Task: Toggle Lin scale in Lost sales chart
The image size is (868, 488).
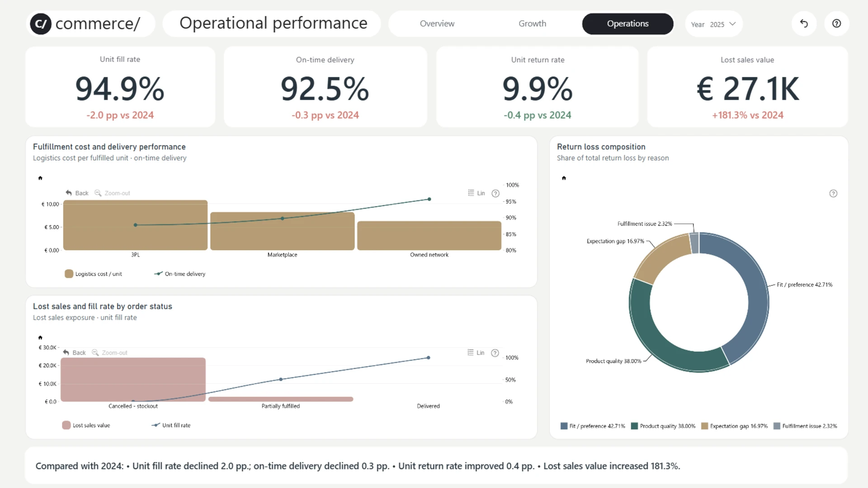Action: point(476,352)
